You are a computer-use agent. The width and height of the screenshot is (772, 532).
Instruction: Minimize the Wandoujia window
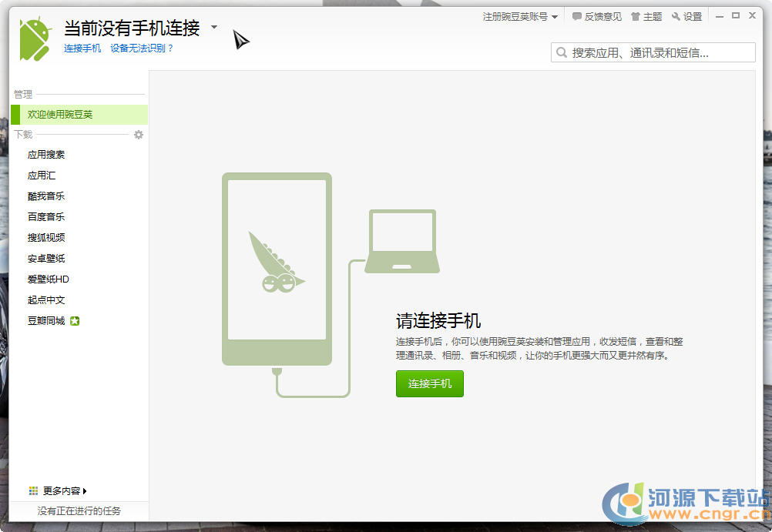720,15
